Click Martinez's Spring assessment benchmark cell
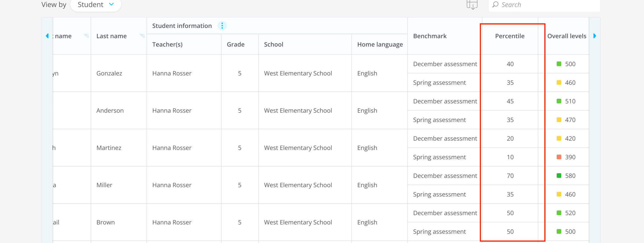The height and width of the screenshot is (243, 644). [445, 157]
